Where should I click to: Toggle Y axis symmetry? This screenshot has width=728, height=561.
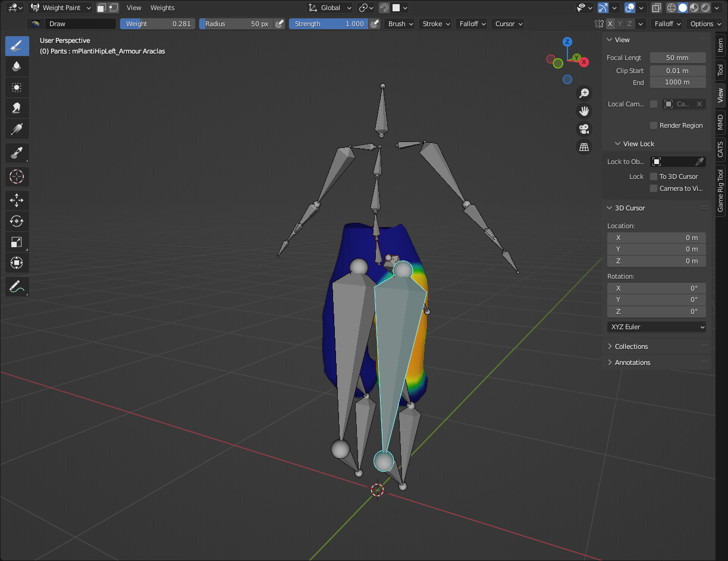click(620, 24)
